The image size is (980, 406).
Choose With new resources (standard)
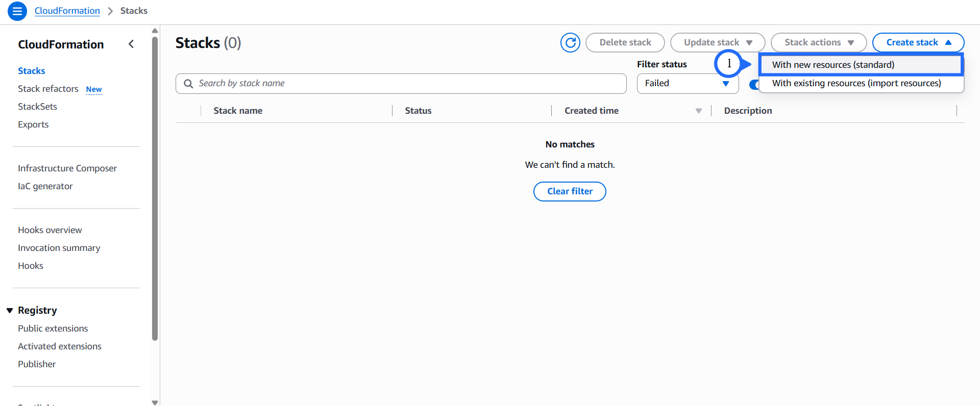[861, 65]
